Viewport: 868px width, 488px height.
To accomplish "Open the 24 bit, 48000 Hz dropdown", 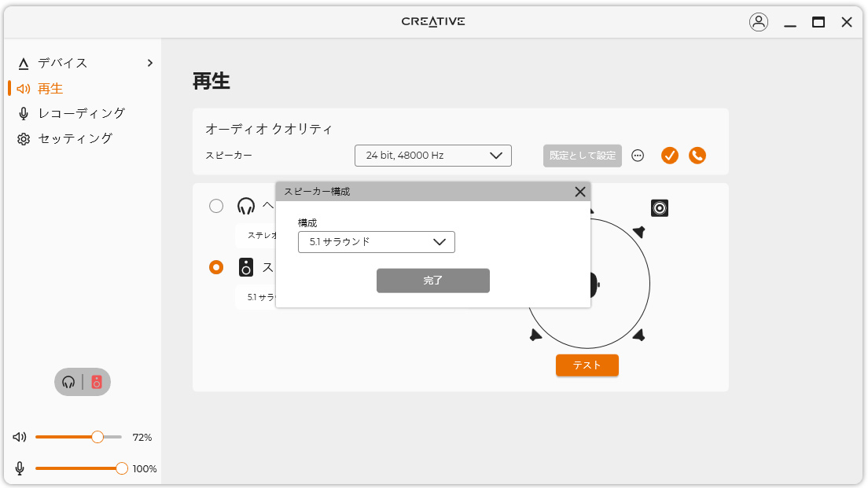I will click(433, 156).
